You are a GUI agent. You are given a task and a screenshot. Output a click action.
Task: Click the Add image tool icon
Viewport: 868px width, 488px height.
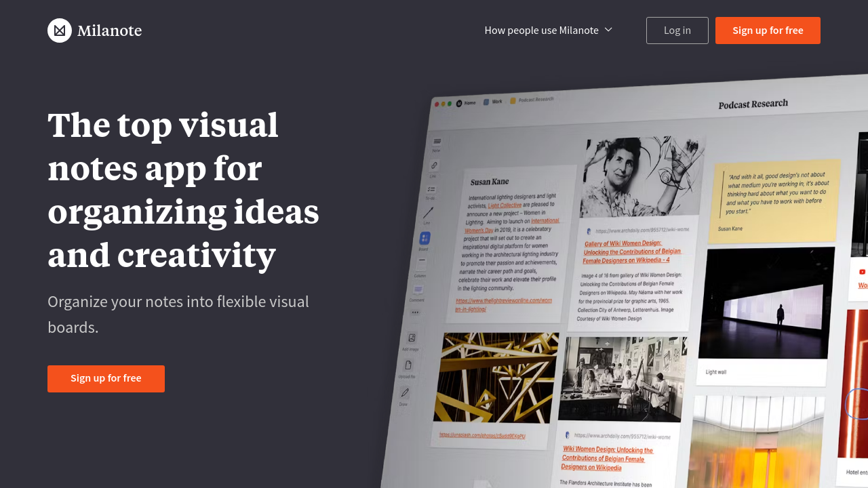(411, 338)
